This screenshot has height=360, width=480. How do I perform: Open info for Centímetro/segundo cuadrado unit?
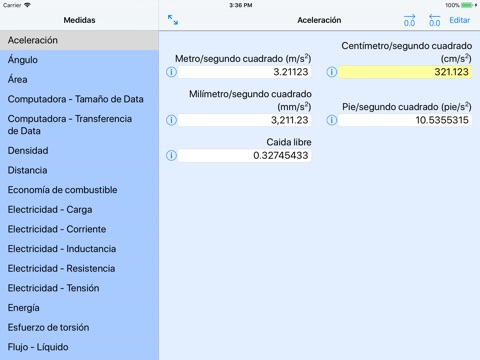[332, 72]
